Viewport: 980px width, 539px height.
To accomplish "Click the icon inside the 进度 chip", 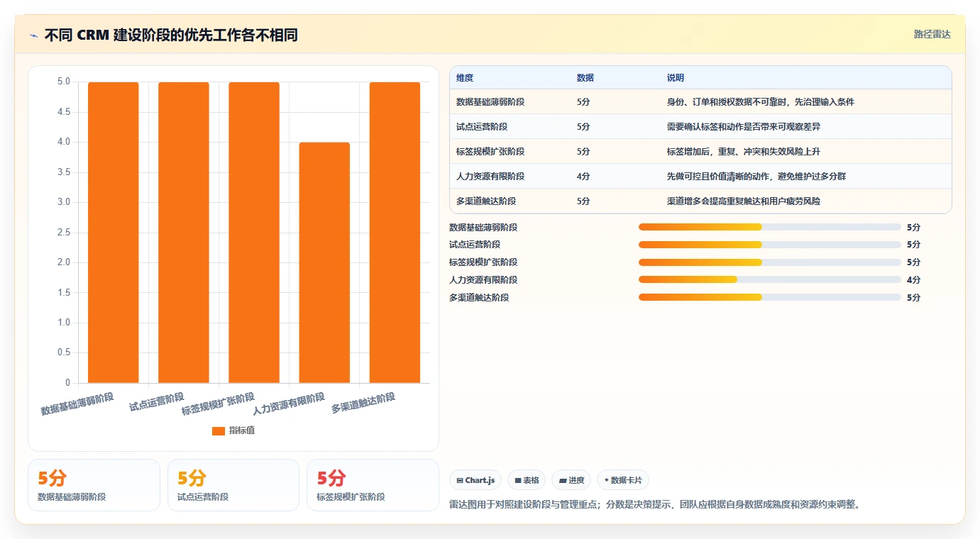I will (x=563, y=481).
